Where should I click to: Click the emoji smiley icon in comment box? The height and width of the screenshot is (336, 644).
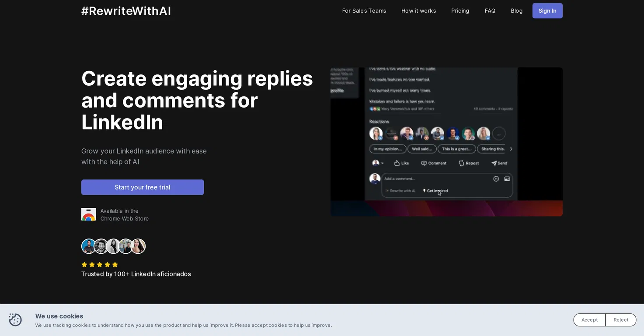(x=496, y=178)
